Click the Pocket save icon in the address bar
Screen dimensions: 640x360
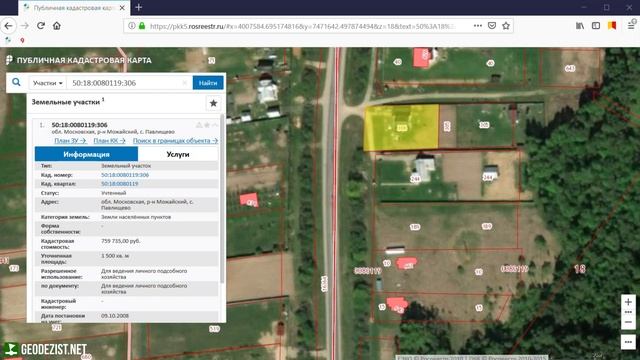coord(492,26)
